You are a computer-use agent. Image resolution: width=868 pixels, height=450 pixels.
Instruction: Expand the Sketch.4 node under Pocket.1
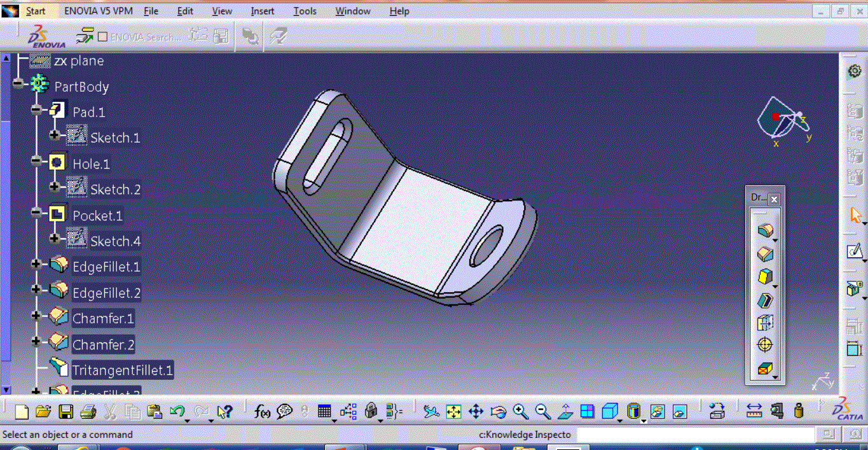[x=54, y=238]
